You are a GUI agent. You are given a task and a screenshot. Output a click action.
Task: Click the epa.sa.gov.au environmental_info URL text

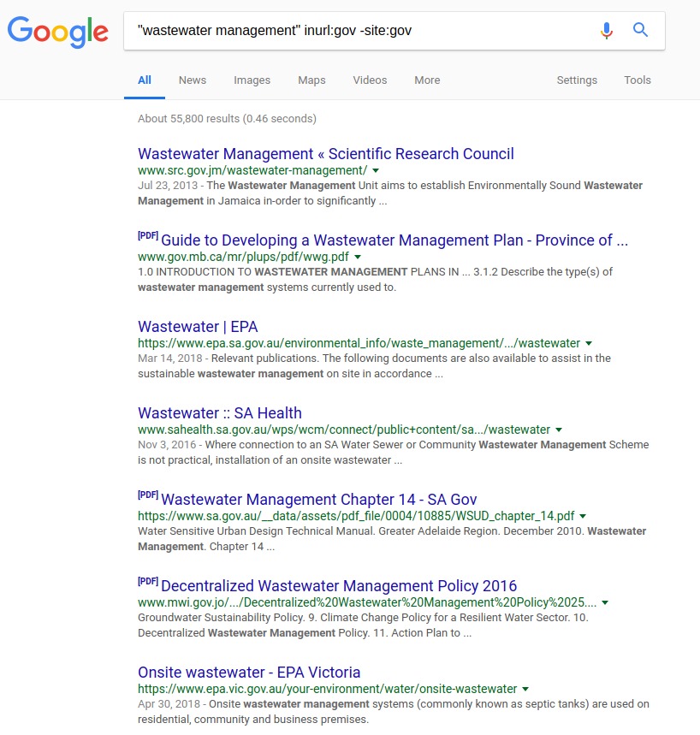359,344
